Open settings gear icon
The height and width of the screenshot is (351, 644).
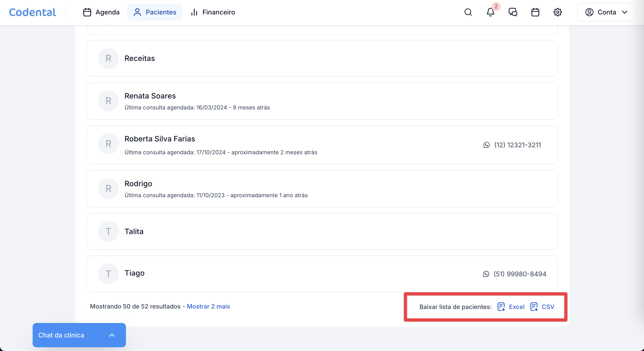pos(557,12)
